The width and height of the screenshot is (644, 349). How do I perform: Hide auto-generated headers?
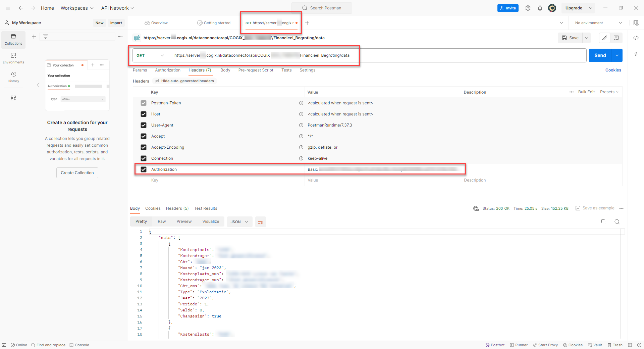pyautogui.click(x=184, y=81)
